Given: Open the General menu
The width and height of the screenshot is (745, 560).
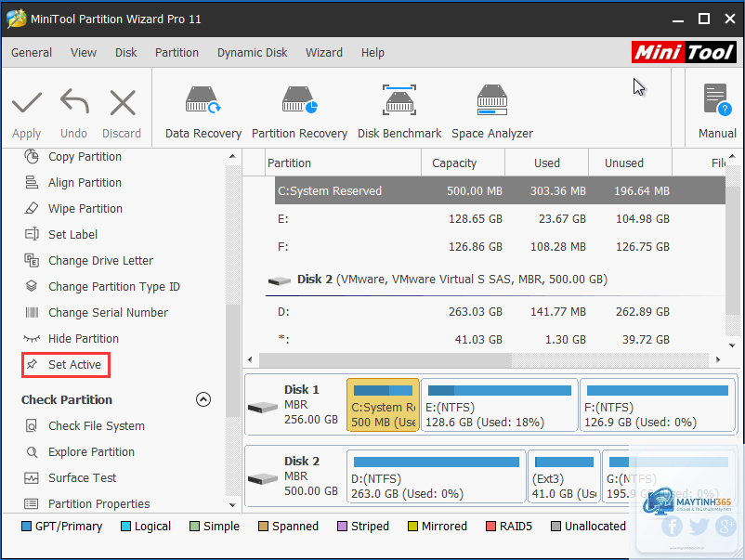Looking at the screenshot, I should click(32, 53).
